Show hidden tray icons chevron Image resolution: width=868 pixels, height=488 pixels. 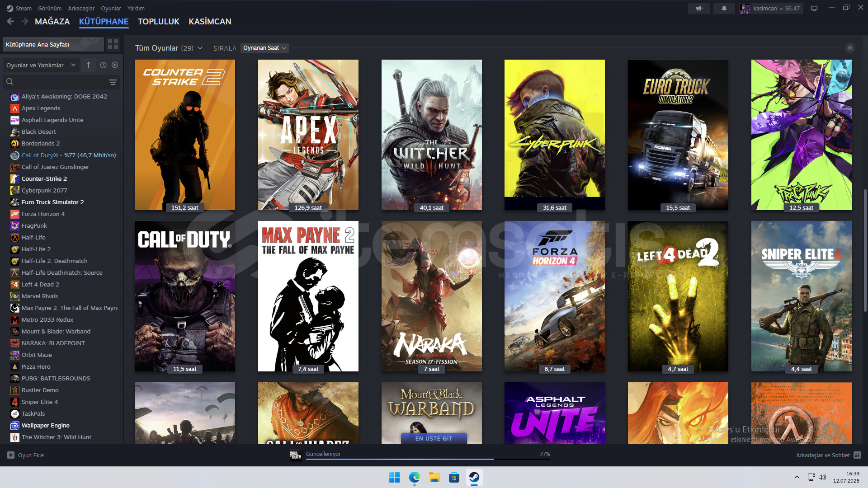click(x=797, y=477)
